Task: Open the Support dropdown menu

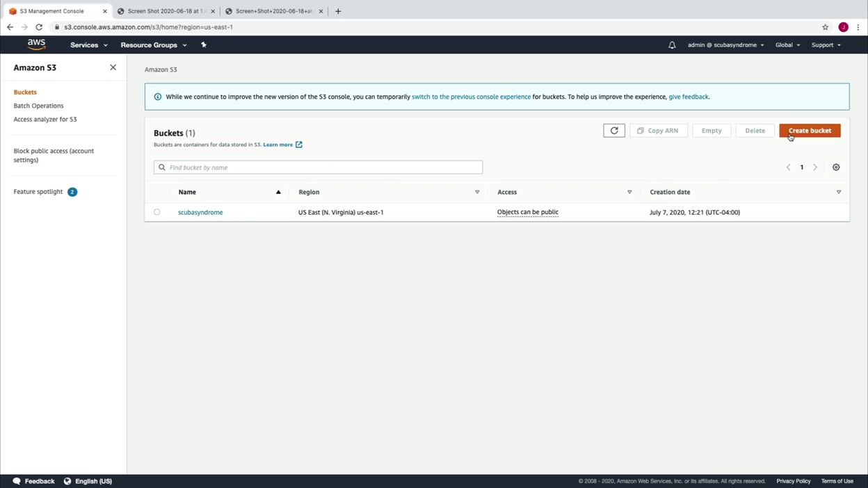Action: coord(826,45)
